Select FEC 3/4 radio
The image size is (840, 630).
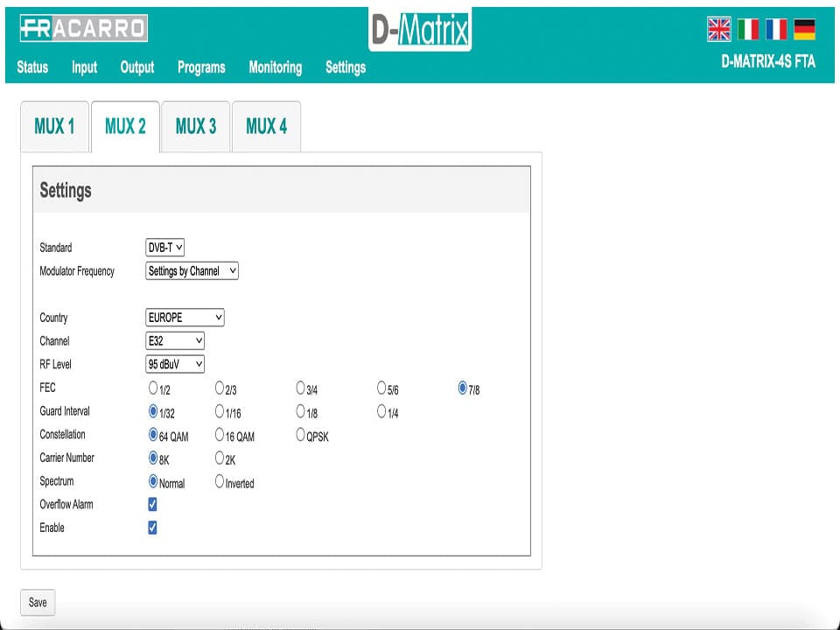300,388
